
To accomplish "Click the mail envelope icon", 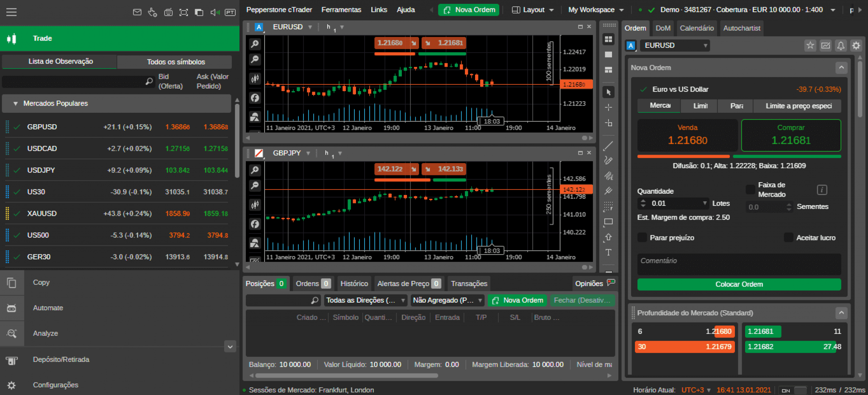I will (x=137, y=12).
